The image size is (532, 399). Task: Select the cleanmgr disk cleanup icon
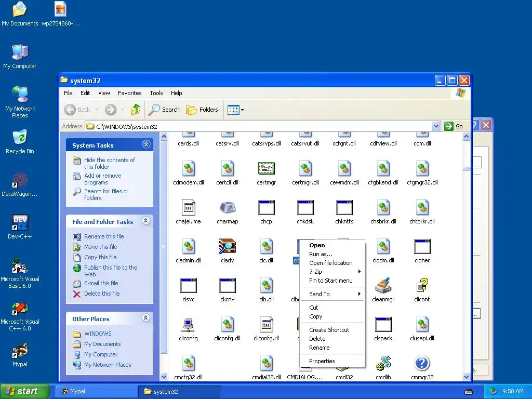[383, 286]
